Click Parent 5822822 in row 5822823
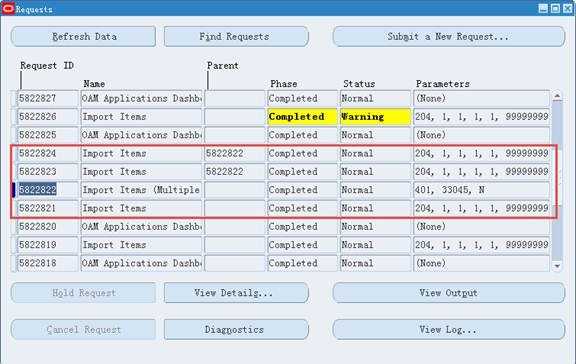 [234, 172]
